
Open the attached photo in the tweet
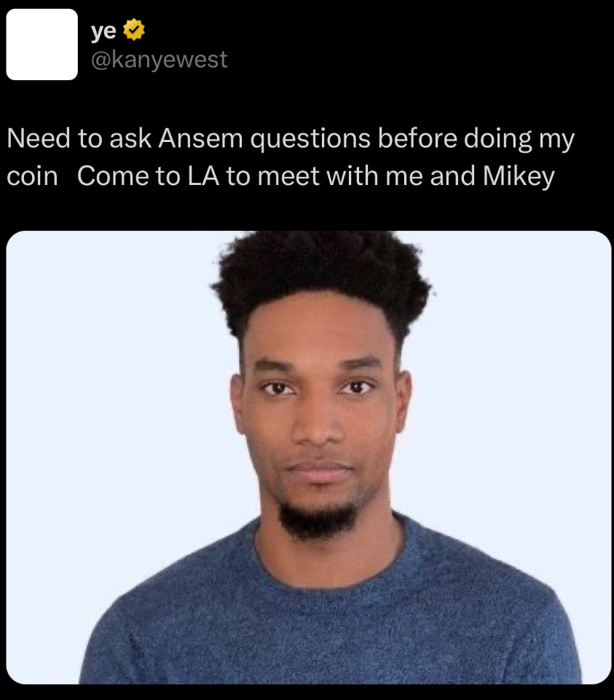[309, 457]
